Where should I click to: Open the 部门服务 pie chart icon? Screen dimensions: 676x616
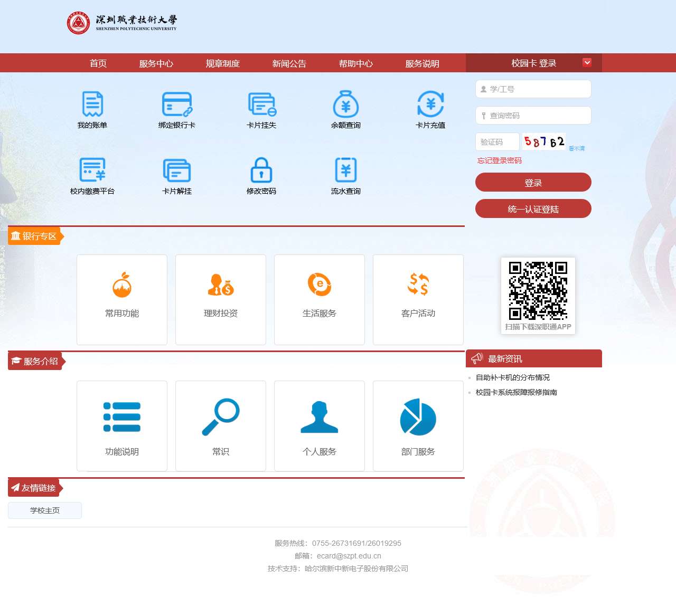click(x=418, y=417)
